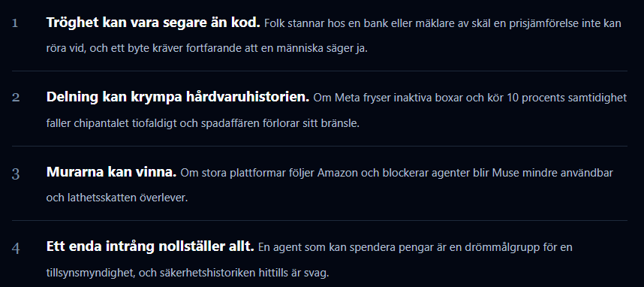Click the bold heading 'Murarna kan vinna.'
Viewport: 644px width, 287px height.
(111, 172)
